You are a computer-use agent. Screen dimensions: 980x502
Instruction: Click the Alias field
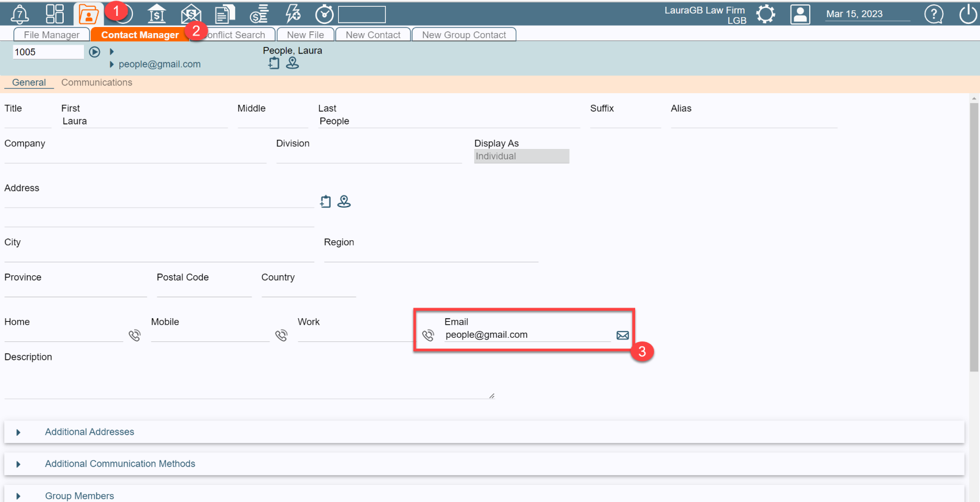[x=754, y=121]
